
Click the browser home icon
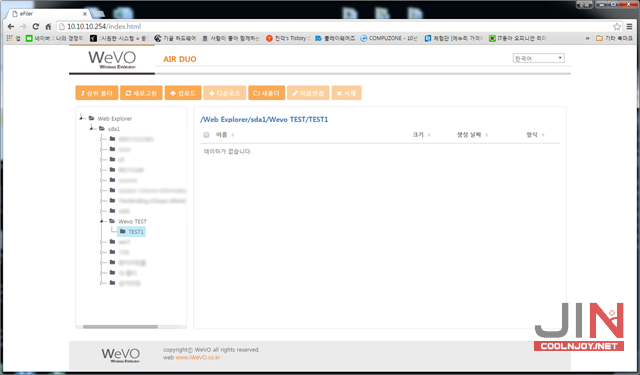click(x=48, y=27)
